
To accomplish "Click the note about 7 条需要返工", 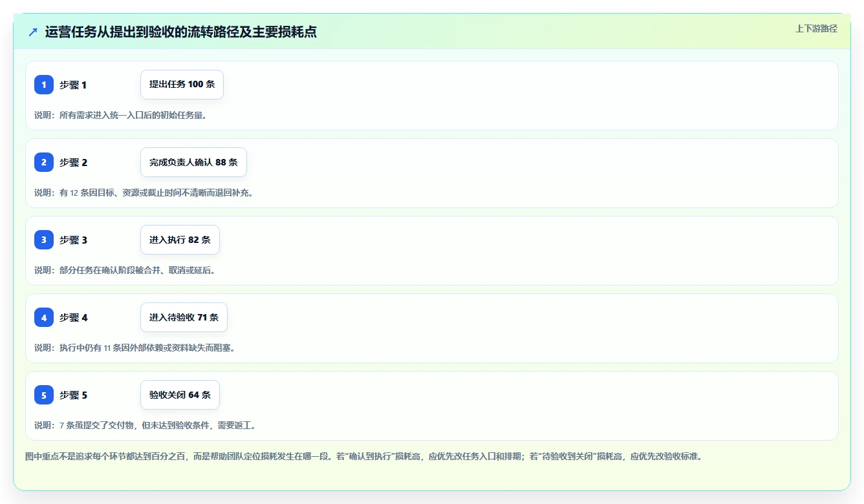I will [x=146, y=425].
